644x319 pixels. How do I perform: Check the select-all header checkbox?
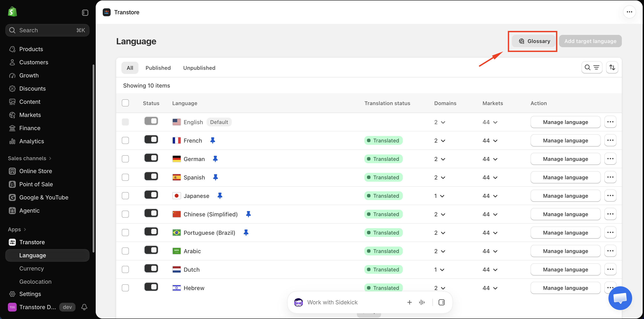click(125, 103)
